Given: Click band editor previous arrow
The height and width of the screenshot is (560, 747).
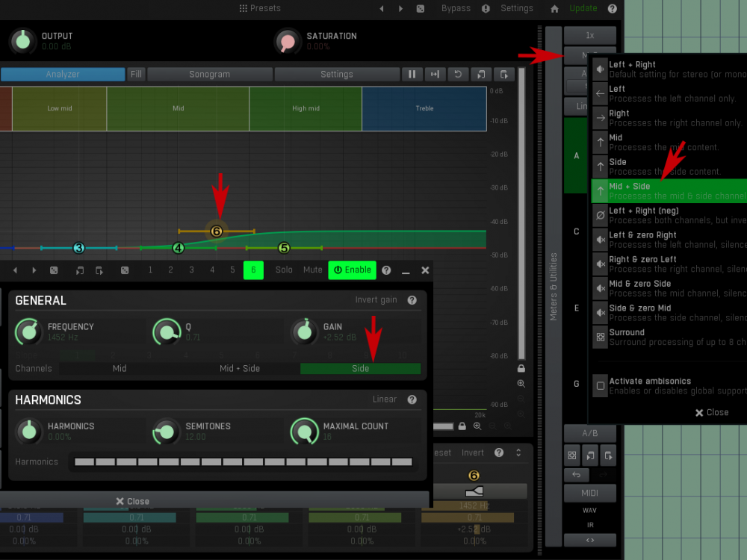Looking at the screenshot, I should [x=15, y=270].
